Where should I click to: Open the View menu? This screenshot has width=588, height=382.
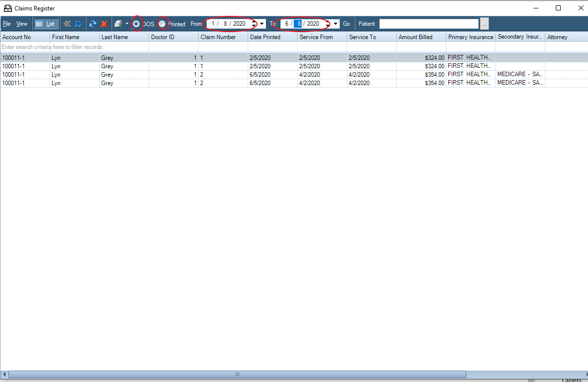pos(22,24)
